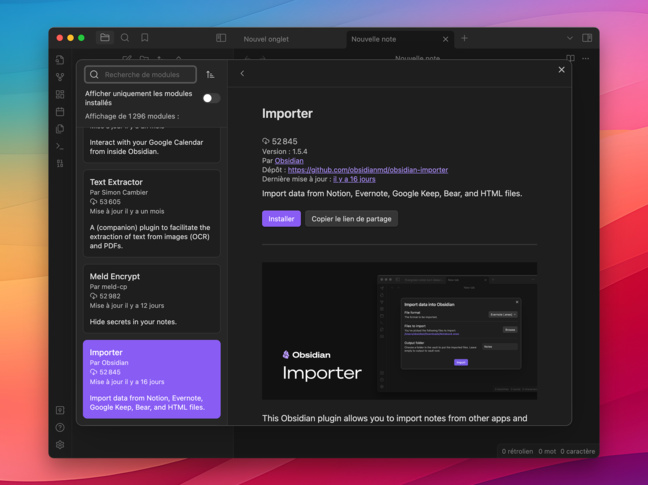Click the Importer banner screenshot image

point(400,331)
